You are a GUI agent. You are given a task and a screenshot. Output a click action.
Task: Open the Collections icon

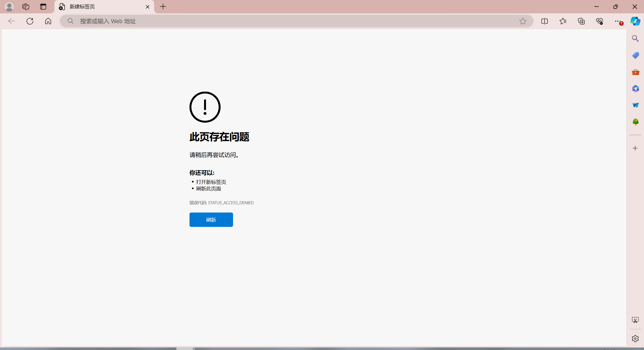point(581,21)
